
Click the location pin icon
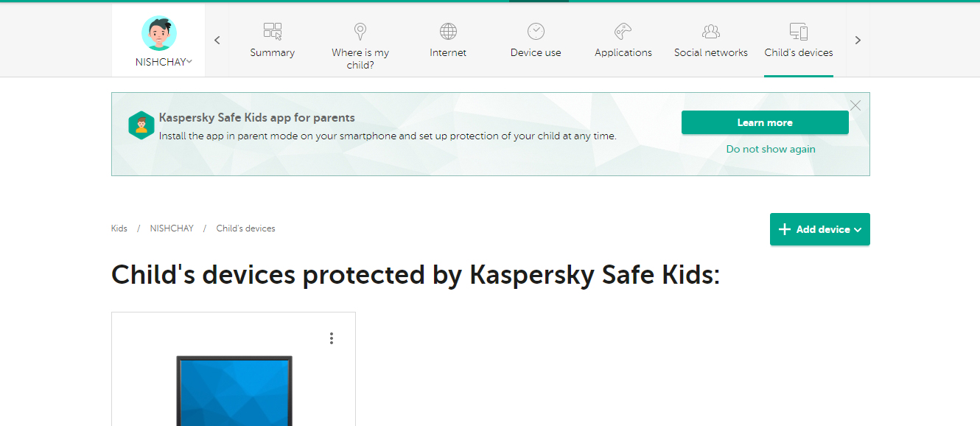pyautogui.click(x=360, y=31)
